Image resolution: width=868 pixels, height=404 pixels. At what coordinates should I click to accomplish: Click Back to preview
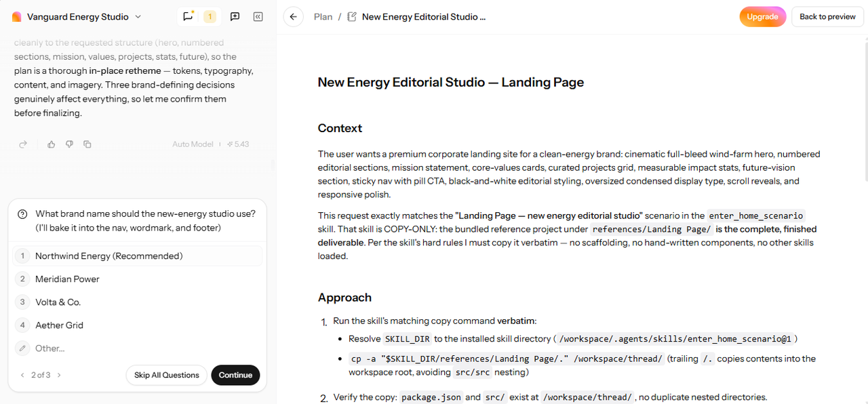click(x=827, y=17)
